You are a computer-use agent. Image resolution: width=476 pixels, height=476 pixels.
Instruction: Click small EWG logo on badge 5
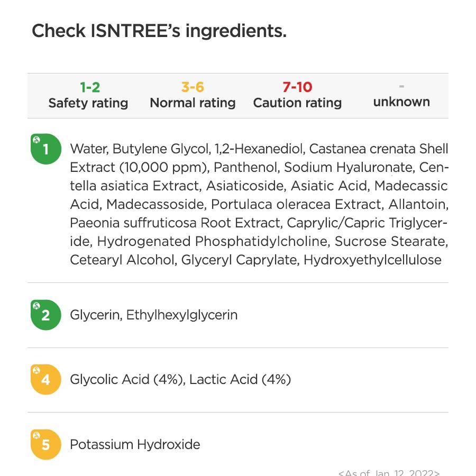(36, 435)
